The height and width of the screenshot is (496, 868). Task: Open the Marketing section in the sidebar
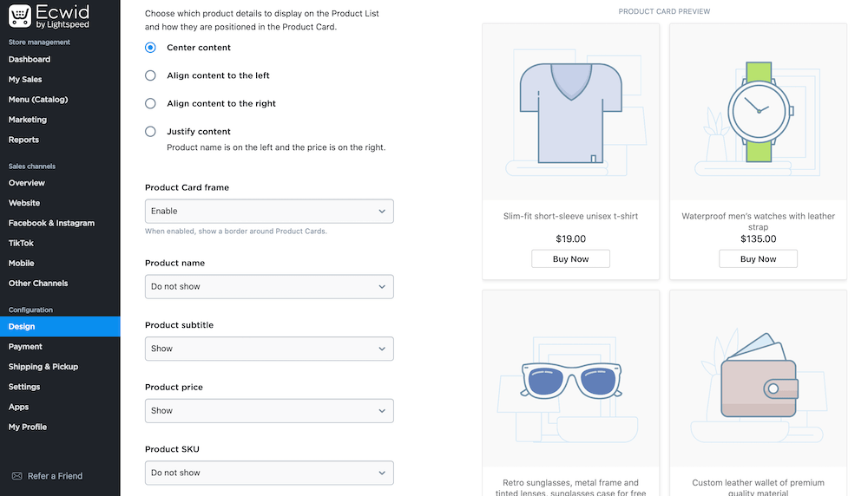[28, 120]
